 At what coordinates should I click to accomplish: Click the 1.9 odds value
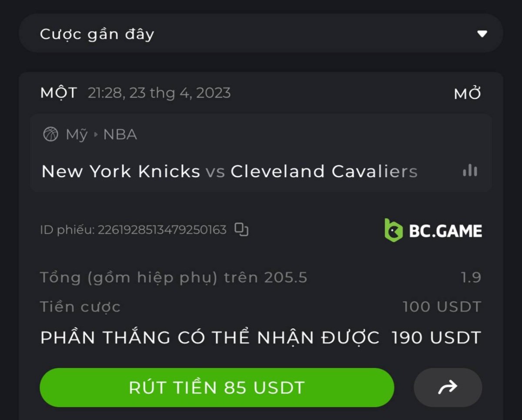[471, 277]
